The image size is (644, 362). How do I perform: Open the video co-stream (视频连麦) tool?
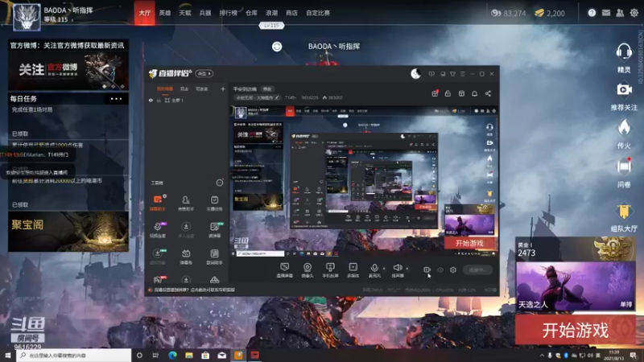click(x=158, y=230)
